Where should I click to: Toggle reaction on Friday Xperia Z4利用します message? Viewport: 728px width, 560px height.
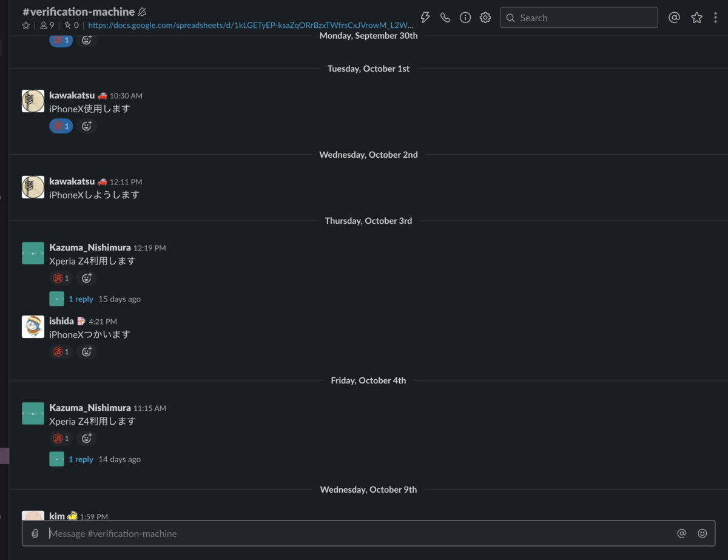coord(61,439)
